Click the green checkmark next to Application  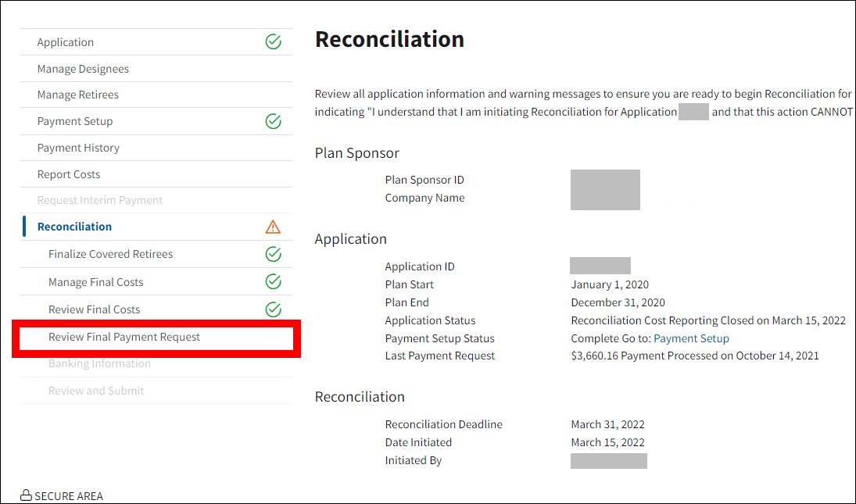pyautogui.click(x=273, y=42)
